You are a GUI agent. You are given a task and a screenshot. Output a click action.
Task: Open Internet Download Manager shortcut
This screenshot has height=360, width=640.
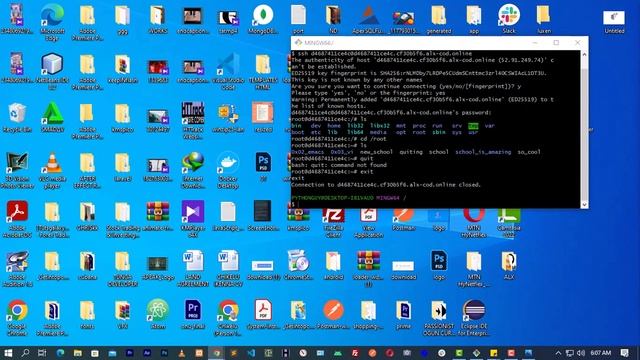click(x=193, y=169)
